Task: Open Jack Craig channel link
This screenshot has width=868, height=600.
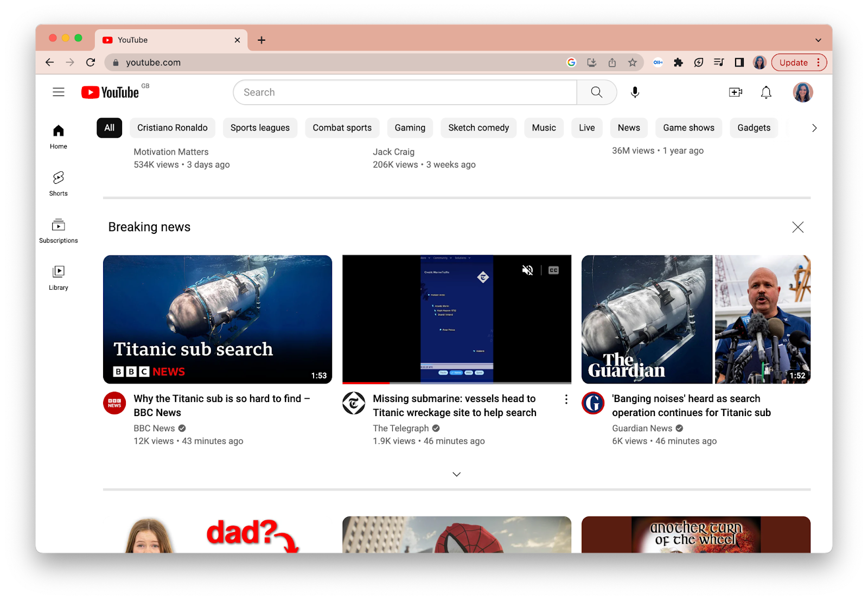Action: 394,152
